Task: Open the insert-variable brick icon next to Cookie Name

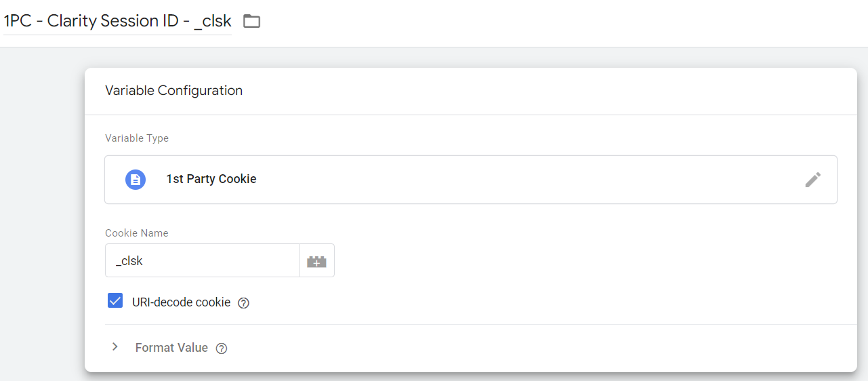Action: 316,261
